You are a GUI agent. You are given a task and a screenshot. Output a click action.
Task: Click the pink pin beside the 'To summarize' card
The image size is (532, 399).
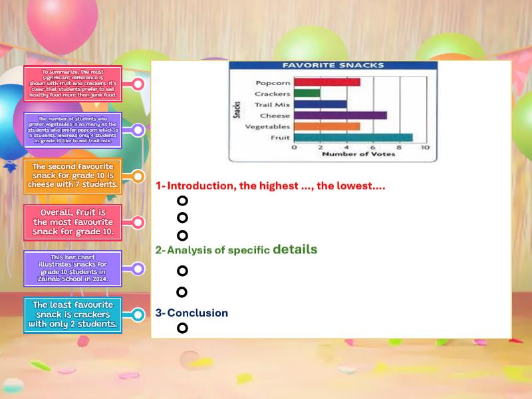138,84
